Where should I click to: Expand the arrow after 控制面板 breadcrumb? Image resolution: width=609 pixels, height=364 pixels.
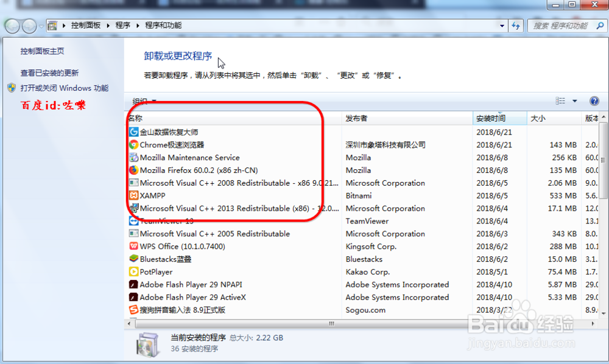[108, 26]
